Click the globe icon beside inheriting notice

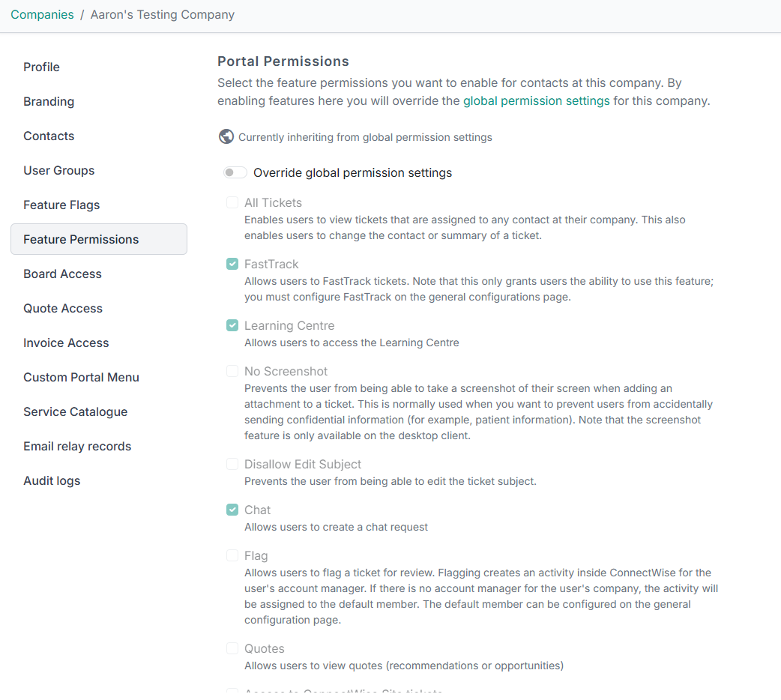[x=226, y=136]
